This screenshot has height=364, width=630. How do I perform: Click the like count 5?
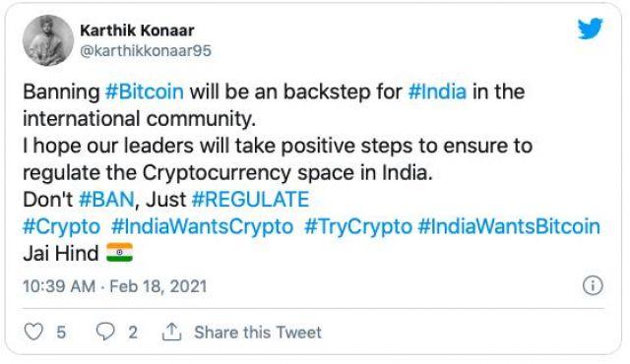61,333
